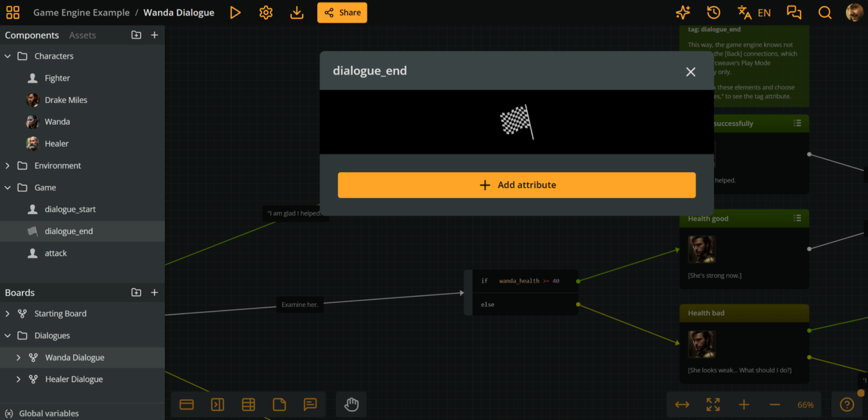868x420 pixels.
Task: Open project history clock icon
Action: (x=713, y=13)
